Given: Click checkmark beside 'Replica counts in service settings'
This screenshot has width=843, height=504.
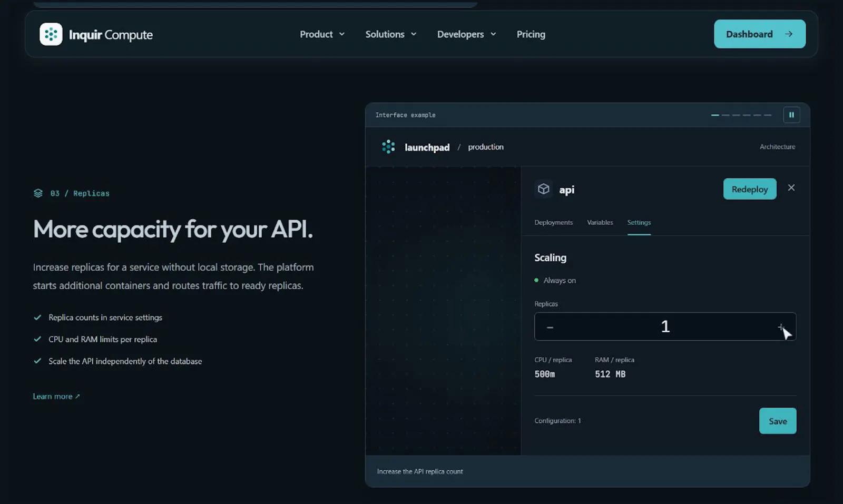Looking at the screenshot, I should [37, 317].
